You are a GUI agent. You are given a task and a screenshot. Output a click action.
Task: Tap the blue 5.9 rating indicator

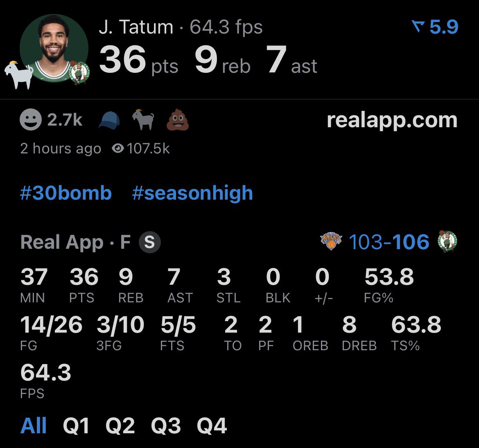click(435, 27)
